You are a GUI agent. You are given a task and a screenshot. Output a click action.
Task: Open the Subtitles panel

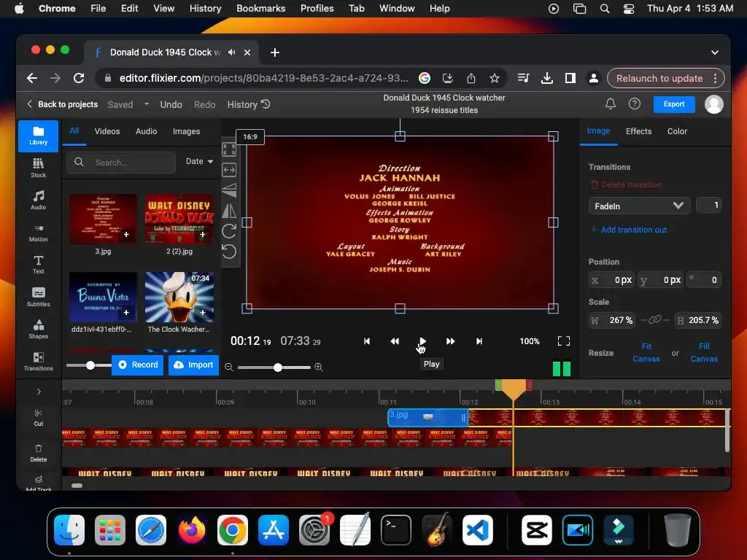pyautogui.click(x=38, y=297)
